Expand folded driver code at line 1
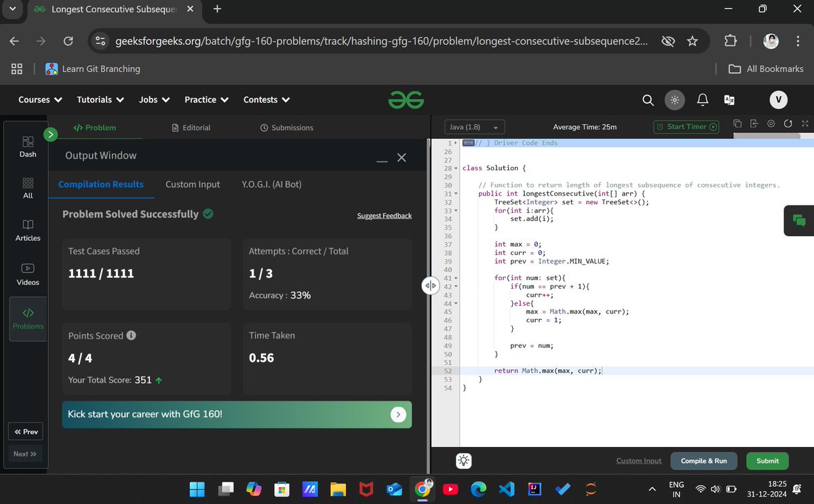The height and width of the screenshot is (504, 814). pyautogui.click(x=456, y=143)
